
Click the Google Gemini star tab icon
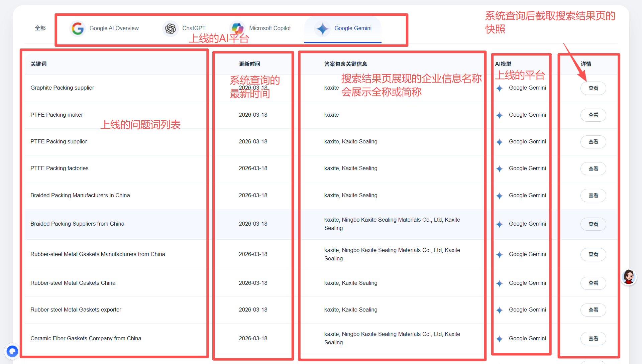pos(322,28)
